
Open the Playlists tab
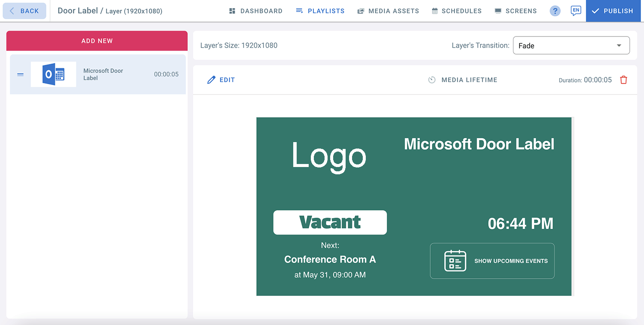[x=320, y=11]
